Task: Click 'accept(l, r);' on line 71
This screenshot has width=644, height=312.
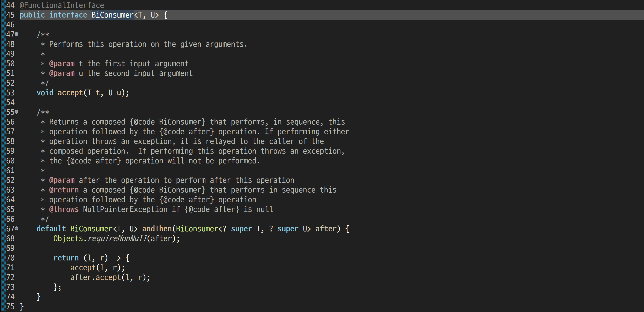Action: [x=97, y=268]
